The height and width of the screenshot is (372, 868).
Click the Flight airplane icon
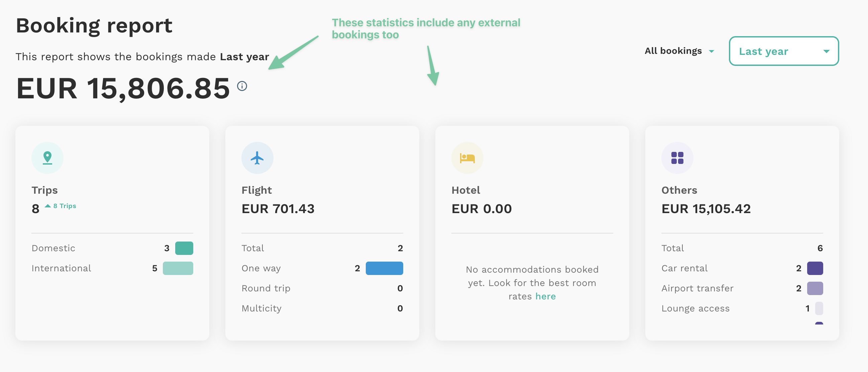pos(257,158)
